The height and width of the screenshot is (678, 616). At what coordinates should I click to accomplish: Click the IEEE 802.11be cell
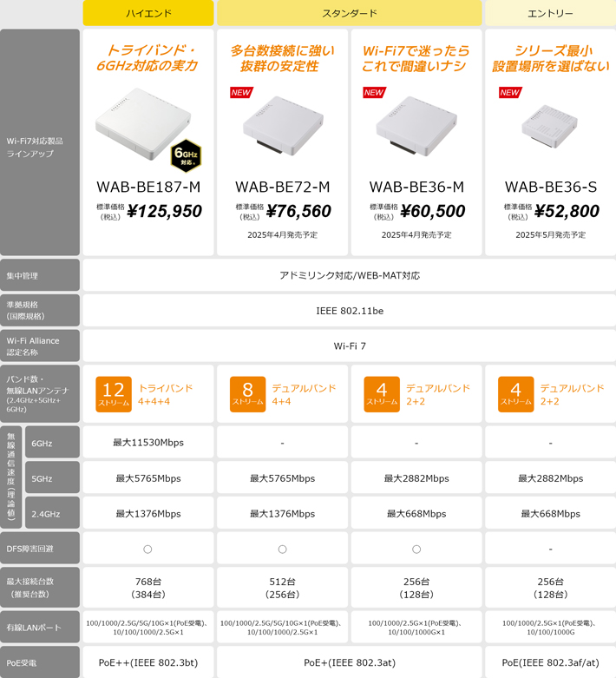tap(350, 311)
